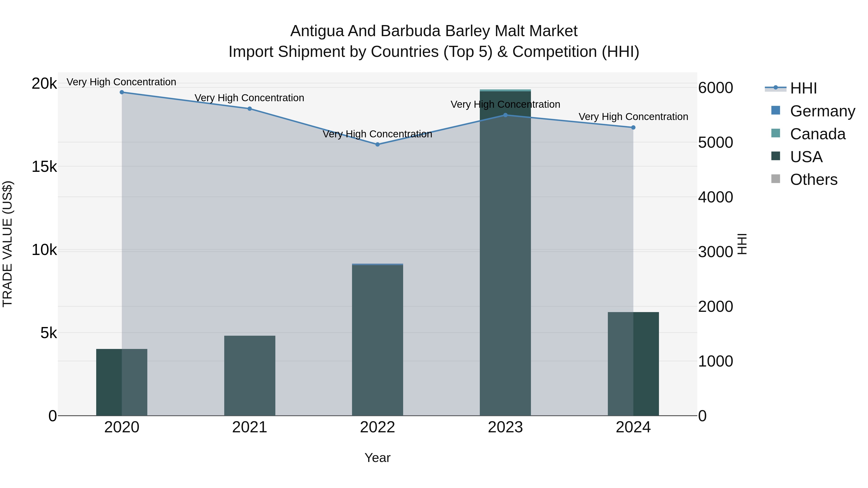Click the 2023 USA bar
Image resolution: width=868 pixels, height=488 pixels.
[x=505, y=253]
